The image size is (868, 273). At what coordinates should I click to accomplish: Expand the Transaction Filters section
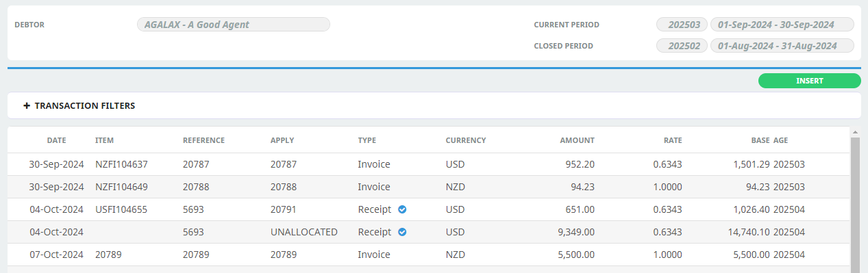(79, 105)
